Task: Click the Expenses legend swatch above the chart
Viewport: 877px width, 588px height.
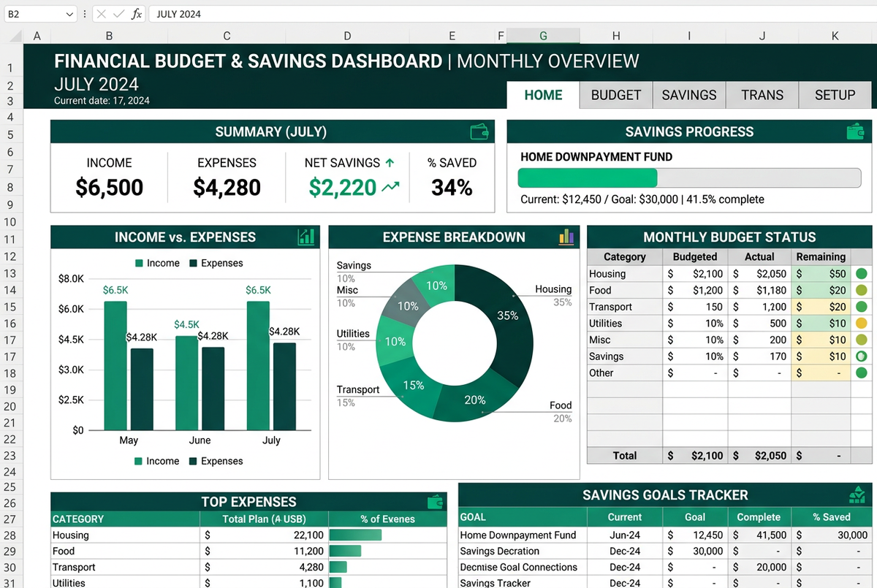Action: tap(194, 264)
